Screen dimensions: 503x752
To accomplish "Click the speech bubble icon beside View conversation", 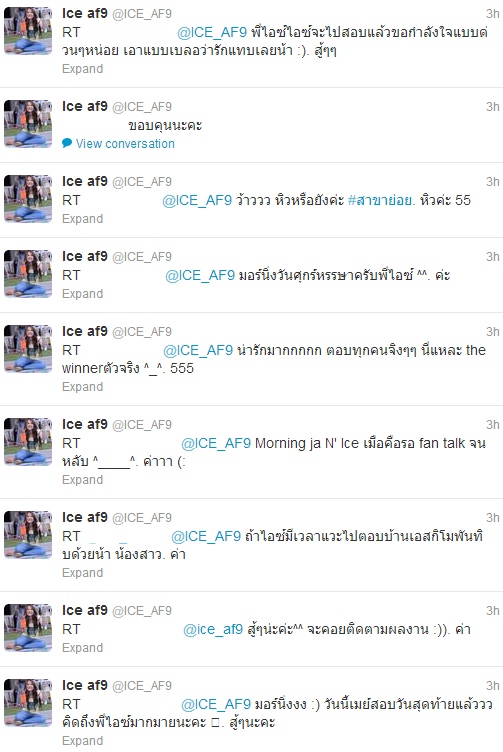I will pyautogui.click(x=67, y=143).
